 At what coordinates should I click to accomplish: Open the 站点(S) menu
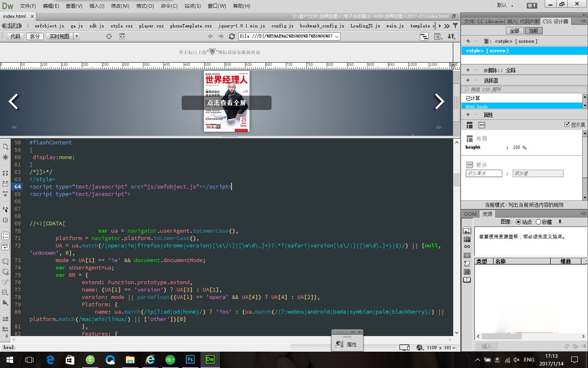pos(192,6)
